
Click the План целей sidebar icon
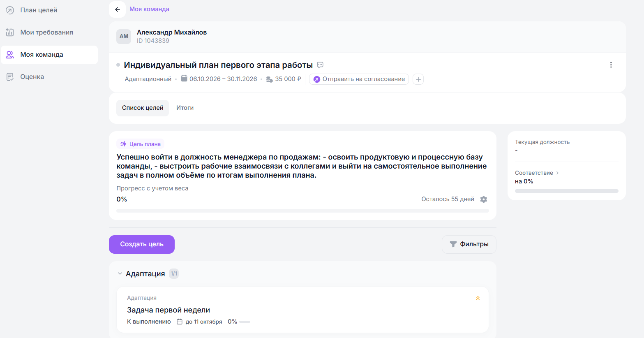click(x=10, y=10)
